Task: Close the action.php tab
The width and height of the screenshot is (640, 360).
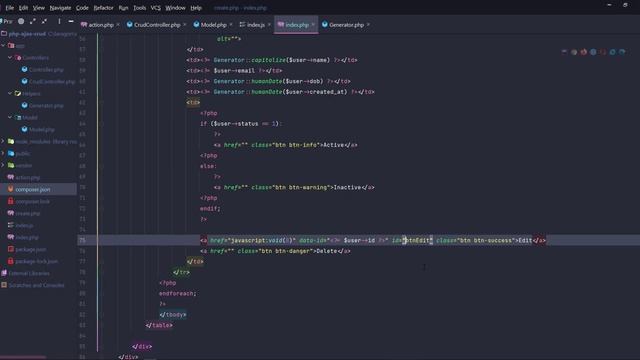Action: pyautogui.click(x=118, y=25)
